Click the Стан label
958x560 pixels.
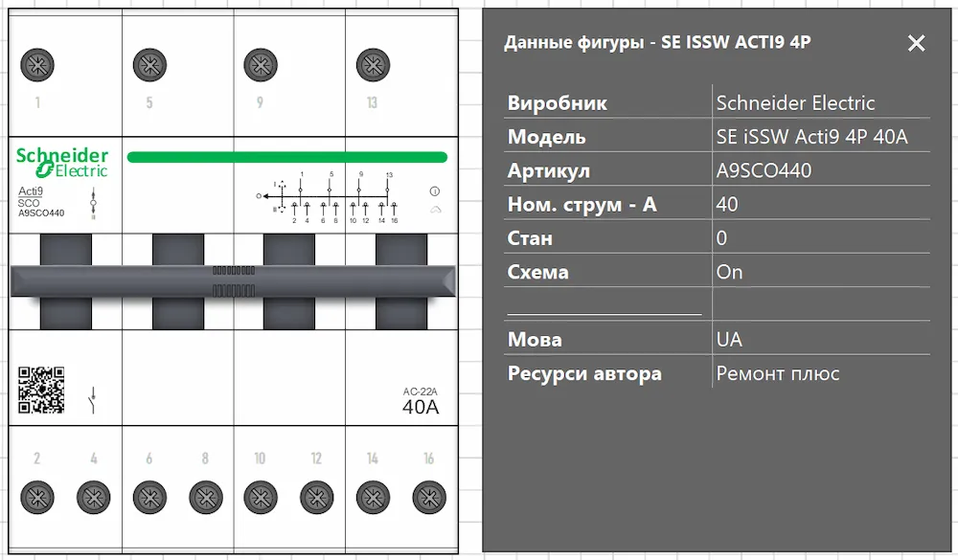[530, 238]
